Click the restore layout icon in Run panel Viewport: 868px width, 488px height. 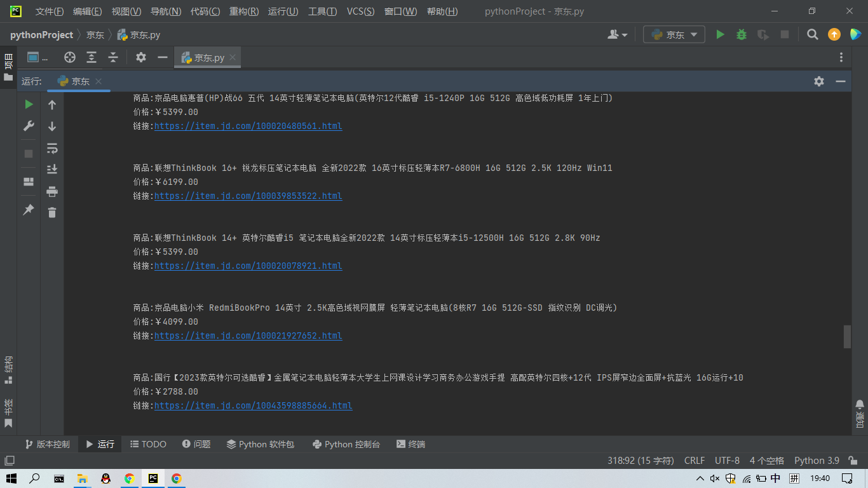(29, 182)
